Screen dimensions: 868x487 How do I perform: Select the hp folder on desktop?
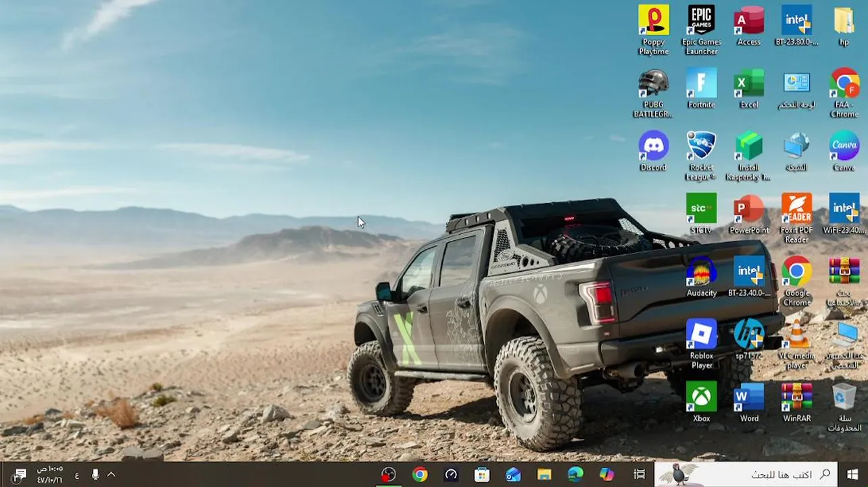click(x=844, y=26)
